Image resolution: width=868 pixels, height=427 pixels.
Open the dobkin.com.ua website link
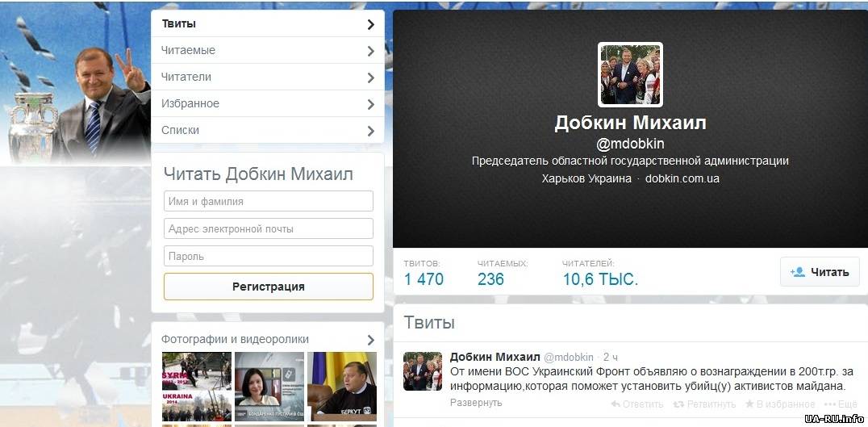(x=682, y=178)
